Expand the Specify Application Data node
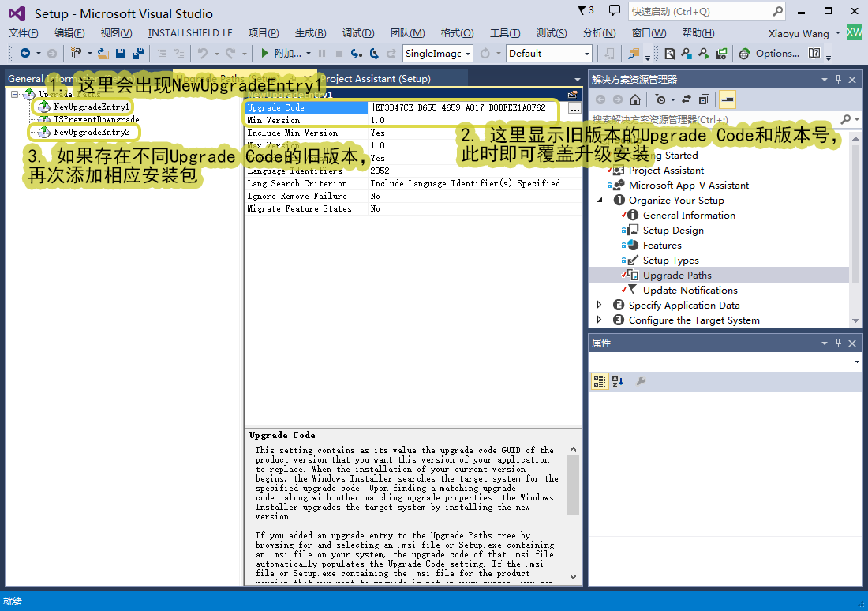This screenshot has height=611, width=868. [x=599, y=305]
